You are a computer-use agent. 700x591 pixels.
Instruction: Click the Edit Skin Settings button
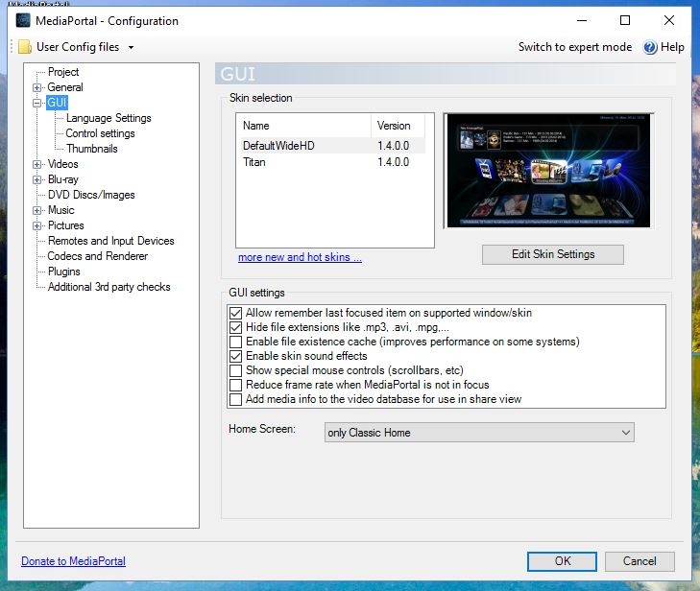pyautogui.click(x=553, y=254)
